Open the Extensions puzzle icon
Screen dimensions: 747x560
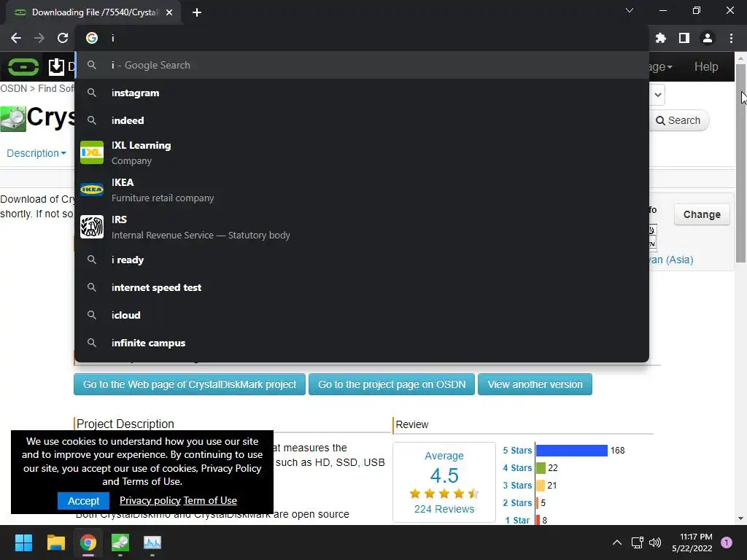click(660, 38)
